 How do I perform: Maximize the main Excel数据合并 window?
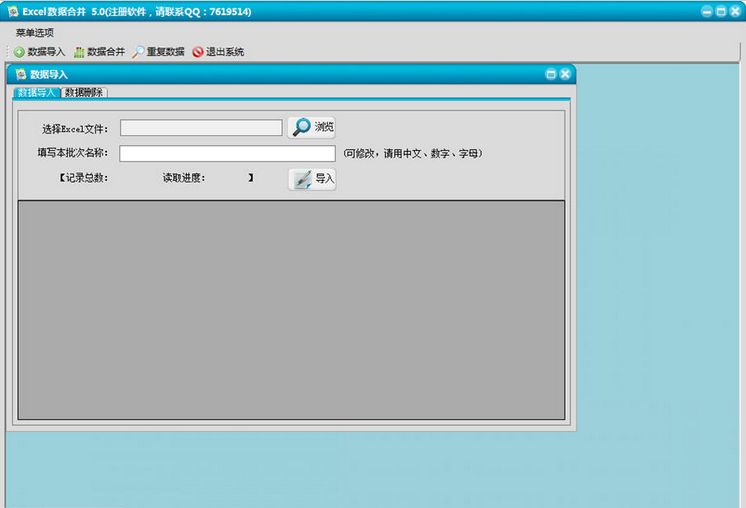pyautogui.click(x=721, y=11)
